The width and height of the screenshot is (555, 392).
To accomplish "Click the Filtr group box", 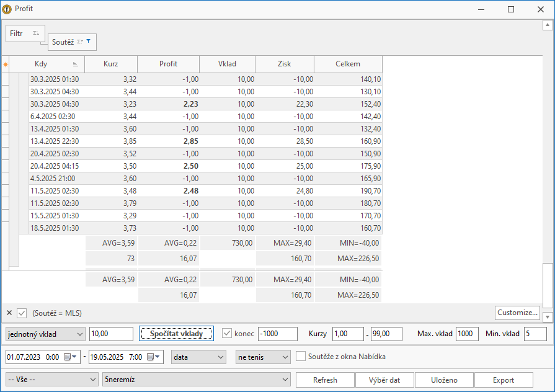I will pyautogui.click(x=25, y=33).
